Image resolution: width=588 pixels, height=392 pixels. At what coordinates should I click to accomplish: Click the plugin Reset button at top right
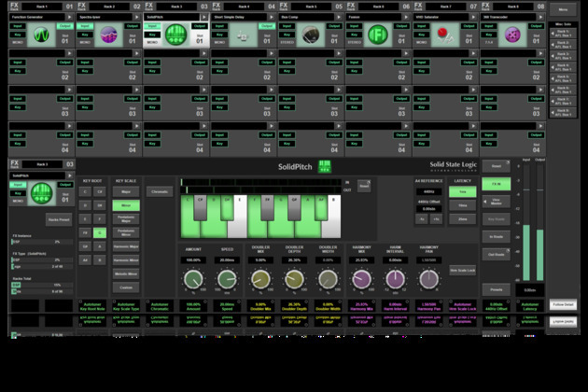click(x=497, y=166)
